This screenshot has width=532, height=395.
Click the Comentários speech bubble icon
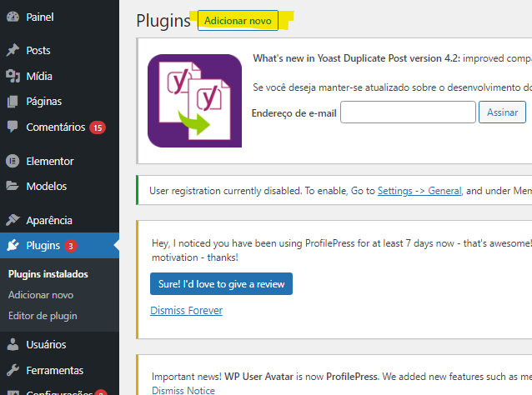coord(13,127)
